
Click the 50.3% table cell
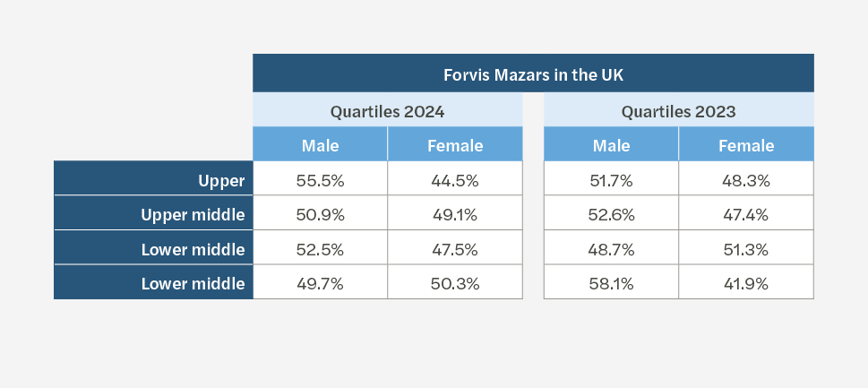click(x=455, y=284)
